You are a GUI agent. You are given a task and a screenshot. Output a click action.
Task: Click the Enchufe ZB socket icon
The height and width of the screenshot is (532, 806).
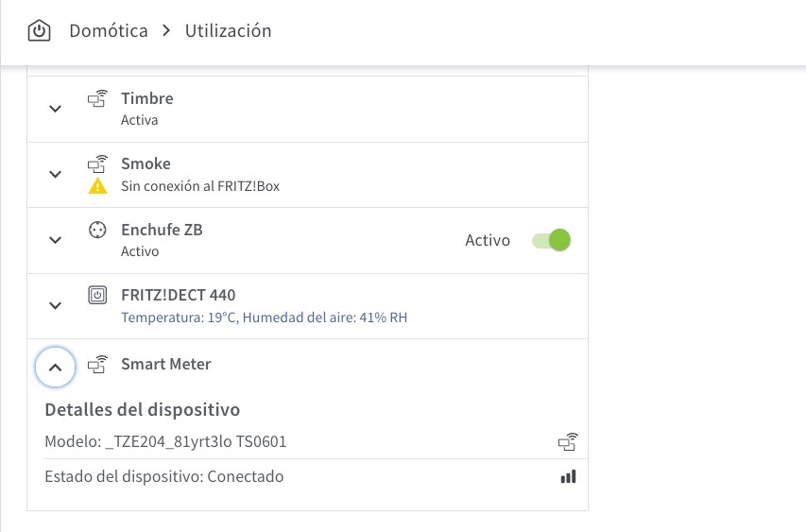pos(97,230)
